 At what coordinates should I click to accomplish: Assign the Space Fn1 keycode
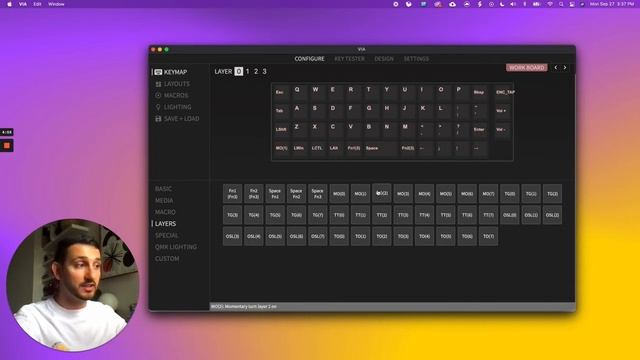point(275,193)
